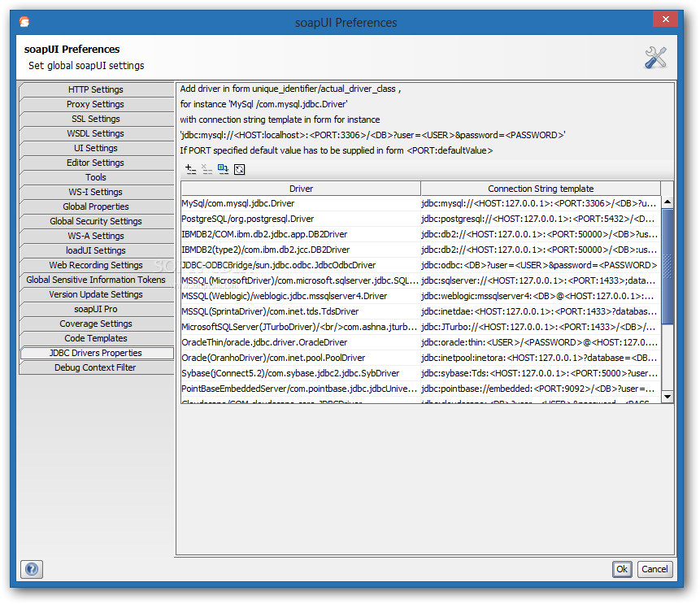Screen dimensions: 700x604
Task: Open the soapUI Pro tab
Action: point(96,309)
